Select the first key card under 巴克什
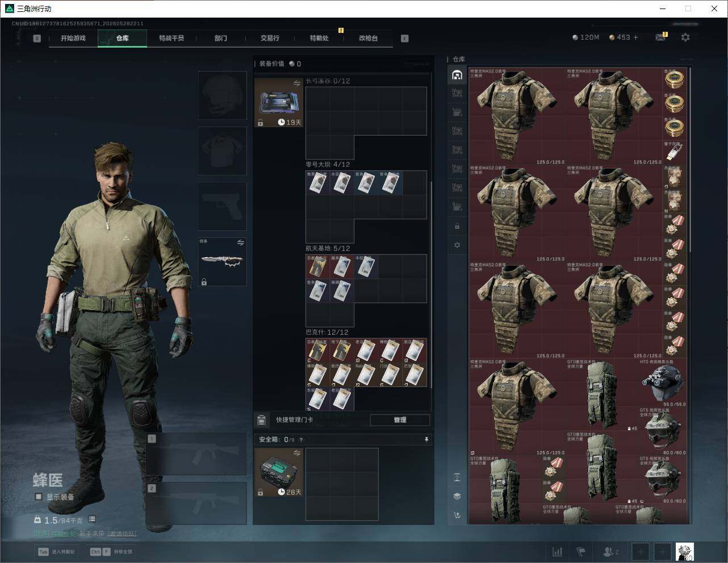 pyautogui.click(x=317, y=351)
